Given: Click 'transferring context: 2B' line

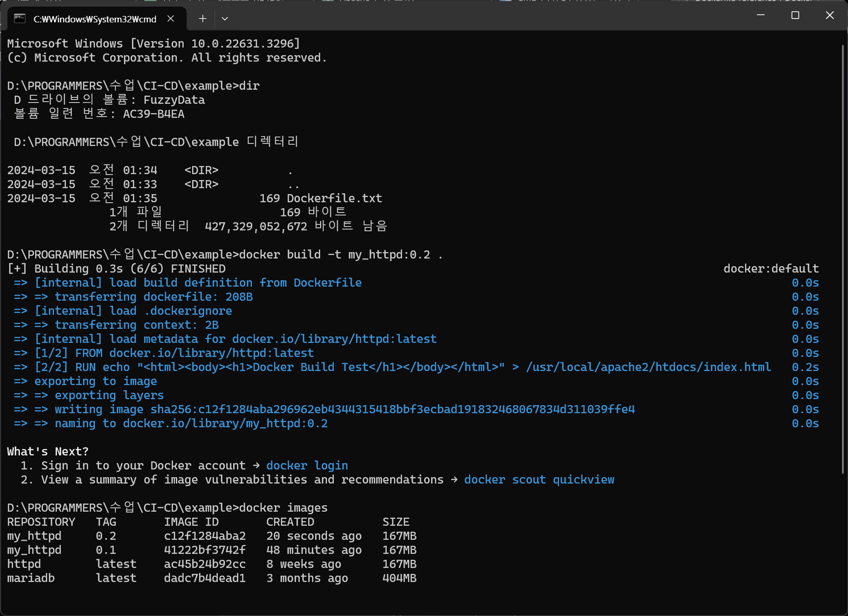Looking at the screenshot, I should pyautogui.click(x=116, y=325).
